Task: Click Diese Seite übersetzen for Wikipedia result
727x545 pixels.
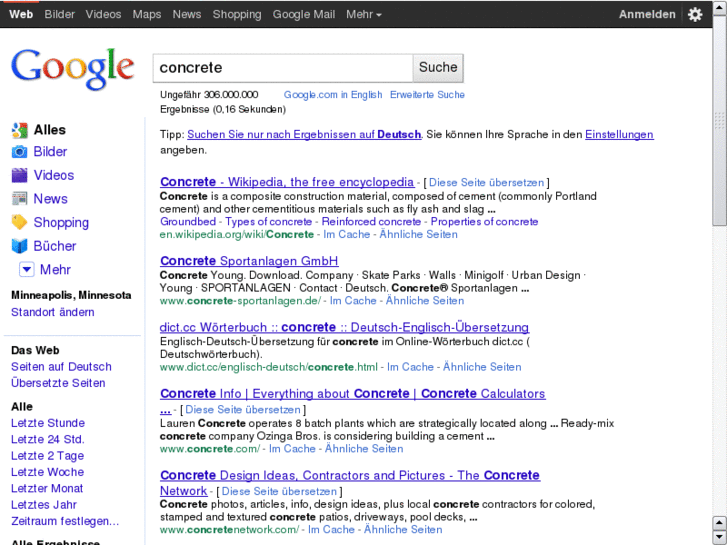Action: pos(486,183)
